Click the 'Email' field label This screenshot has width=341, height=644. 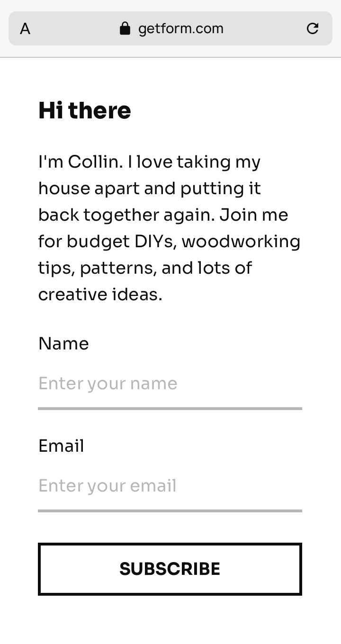61,446
